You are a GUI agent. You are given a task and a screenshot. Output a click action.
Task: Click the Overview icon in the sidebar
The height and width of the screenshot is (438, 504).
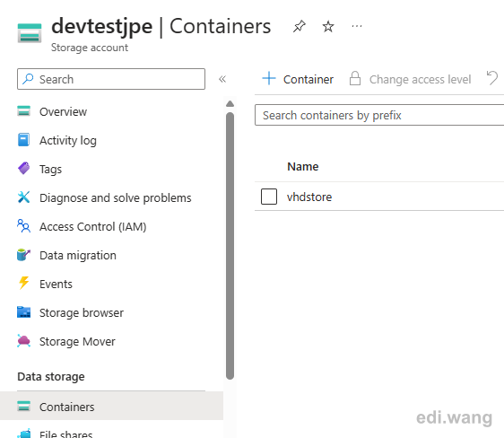coord(24,111)
